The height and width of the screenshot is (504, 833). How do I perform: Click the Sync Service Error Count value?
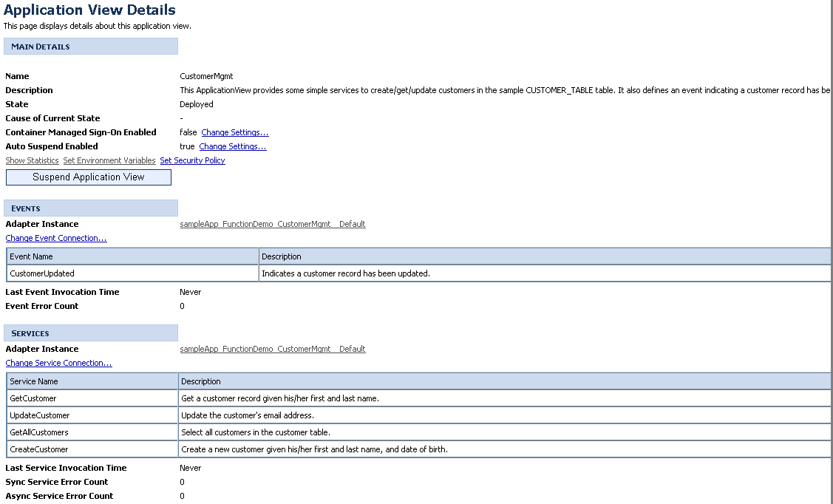pyautogui.click(x=183, y=482)
